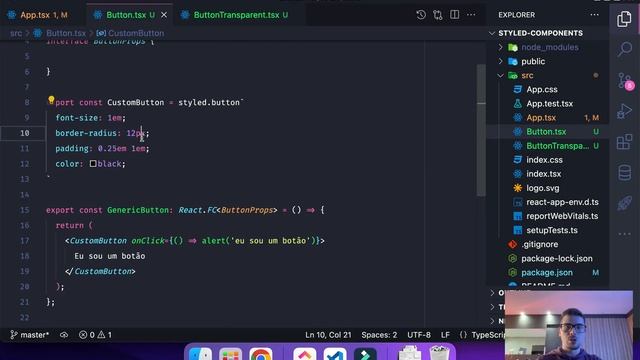This screenshot has height=360, width=640.
Task: Click the black color swatch on line 12
Action: pyautogui.click(x=93, y=164)
